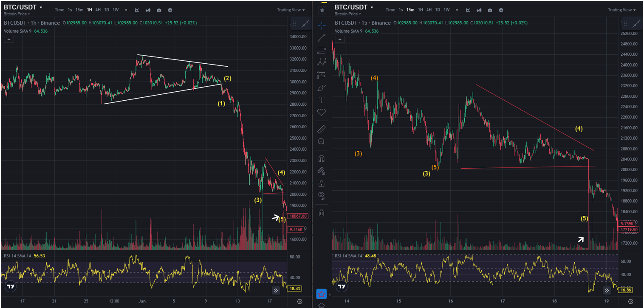This screenshot has width=644, height=308.
Task: Open Bitcoin Price link on left chart
Action: tap(16, 14)
